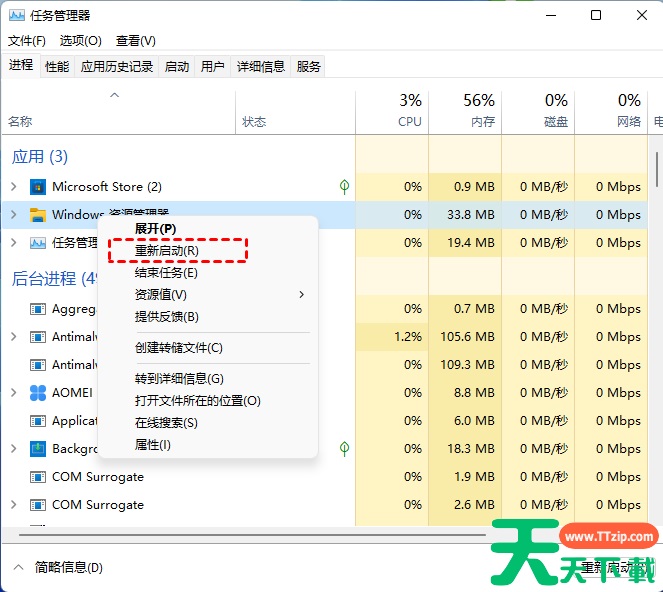The width and height of the screenshot is (663, 592).
Task: Switch to the 应用历史记录 tab
Action: (x=117, y=66)
